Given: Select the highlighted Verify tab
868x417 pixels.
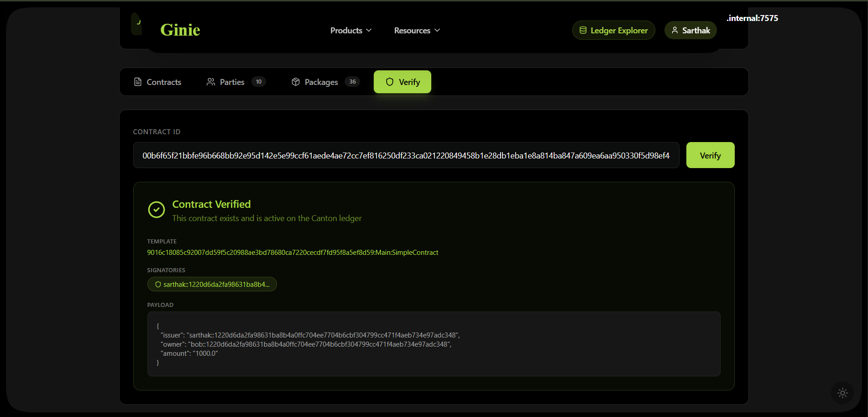Looking at the screenshot, I should pyautogui.click(x=403, y=82).
